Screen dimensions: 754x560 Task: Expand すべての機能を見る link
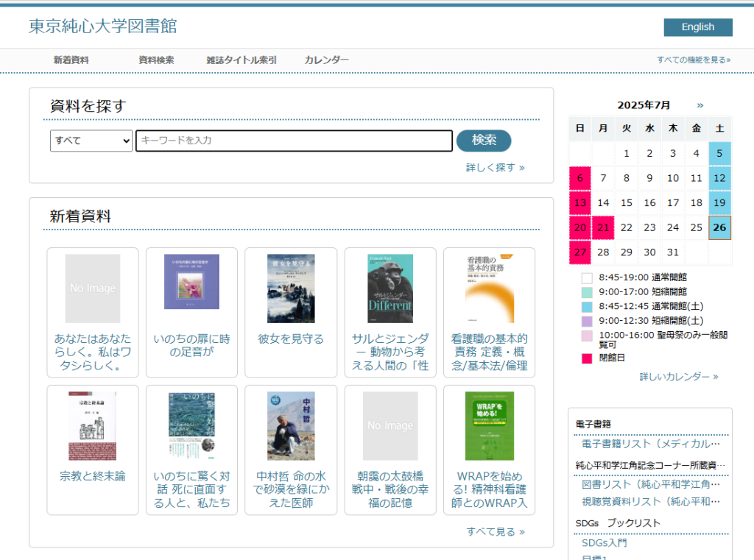(694, 60)
